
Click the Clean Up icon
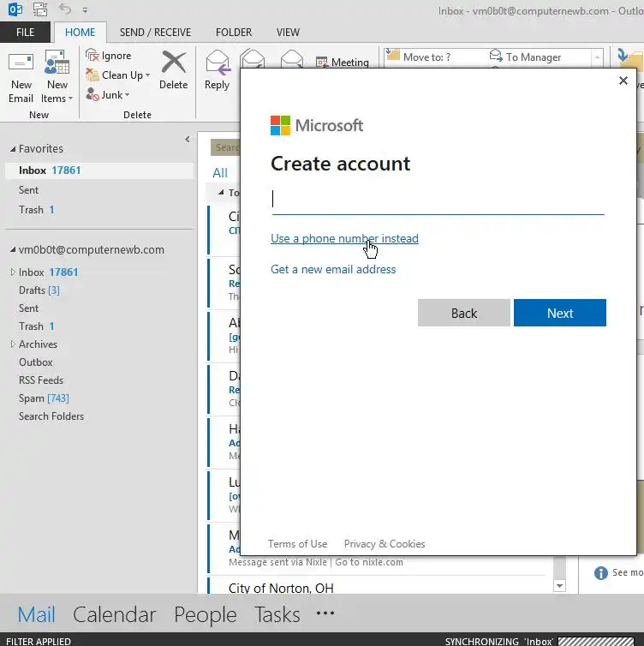tap(92, 75)
